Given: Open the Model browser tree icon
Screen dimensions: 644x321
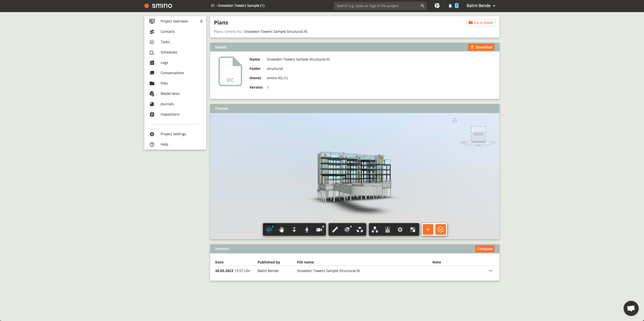Looking at the screenshot, I should (375, 229).
